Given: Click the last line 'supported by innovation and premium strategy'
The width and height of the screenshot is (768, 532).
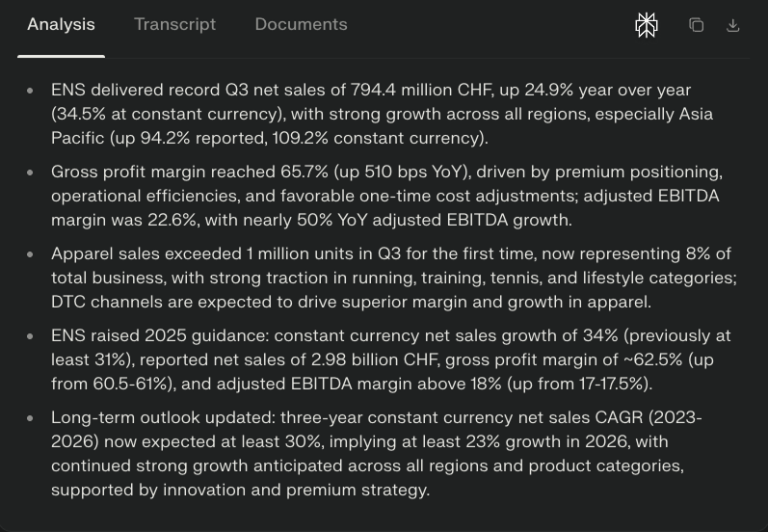Looking at the screenshot, I should 240,490.
